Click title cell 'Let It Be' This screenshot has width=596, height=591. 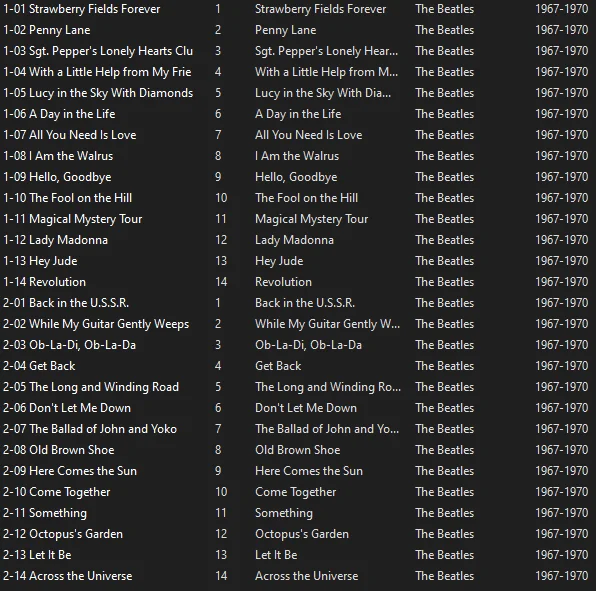point(276,555)
